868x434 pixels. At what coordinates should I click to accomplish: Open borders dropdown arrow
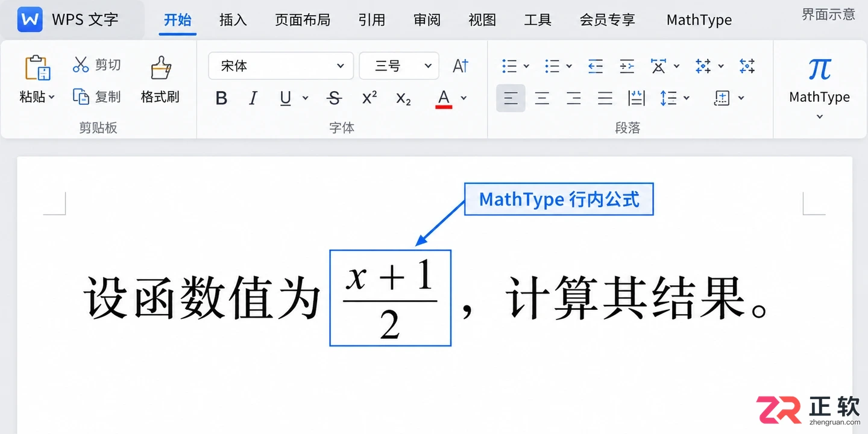tap(741, 98)
